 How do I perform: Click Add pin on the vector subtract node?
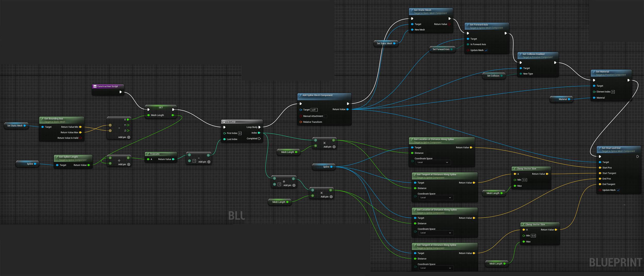coord(124,137)
